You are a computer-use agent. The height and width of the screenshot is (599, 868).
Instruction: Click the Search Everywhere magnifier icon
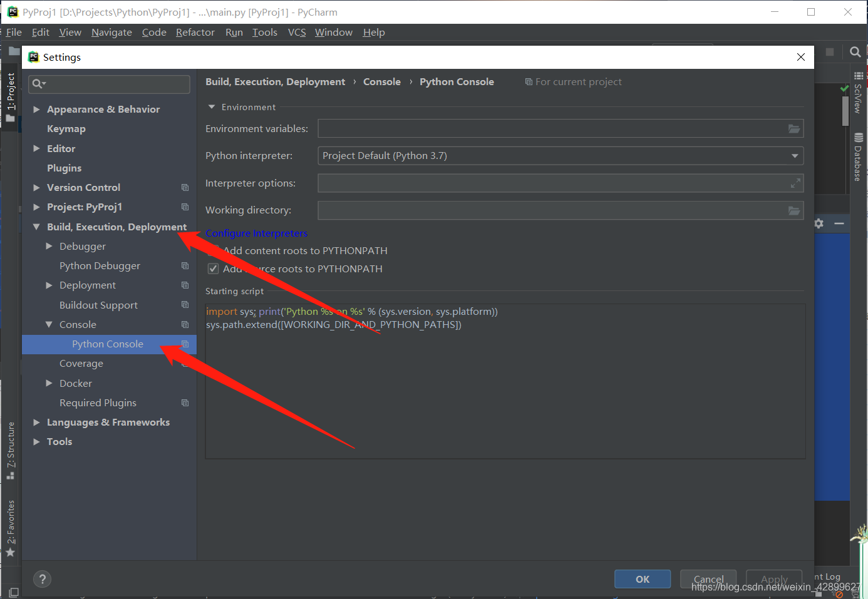tap(855, 52)
